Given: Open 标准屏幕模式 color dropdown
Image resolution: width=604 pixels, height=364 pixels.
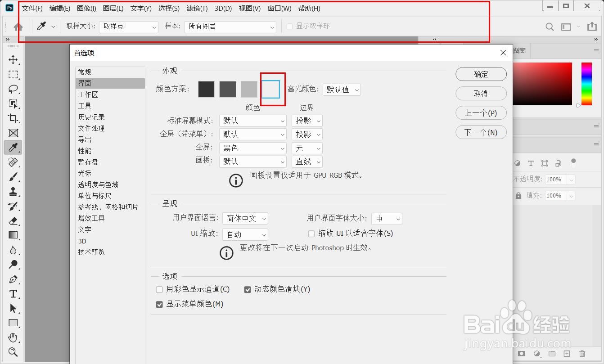Looking at the screenshot, I should [x=253, y=121].
